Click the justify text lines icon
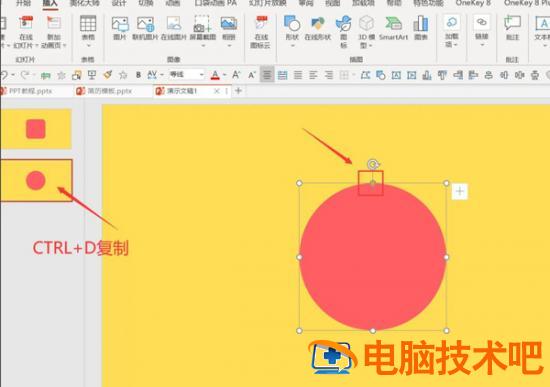 pyautogui.click(x=298, y=75)
